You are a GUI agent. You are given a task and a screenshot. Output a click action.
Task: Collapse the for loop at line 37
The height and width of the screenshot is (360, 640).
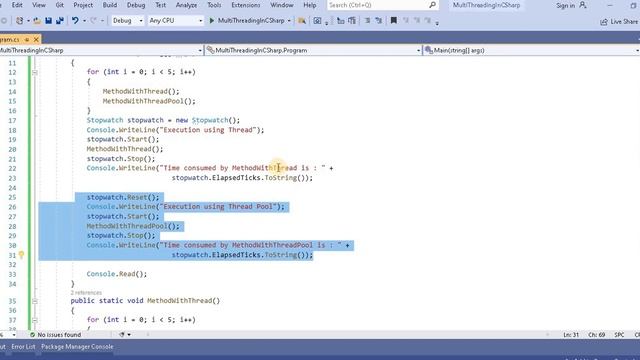pyautogui.click(x=35, y=320)
